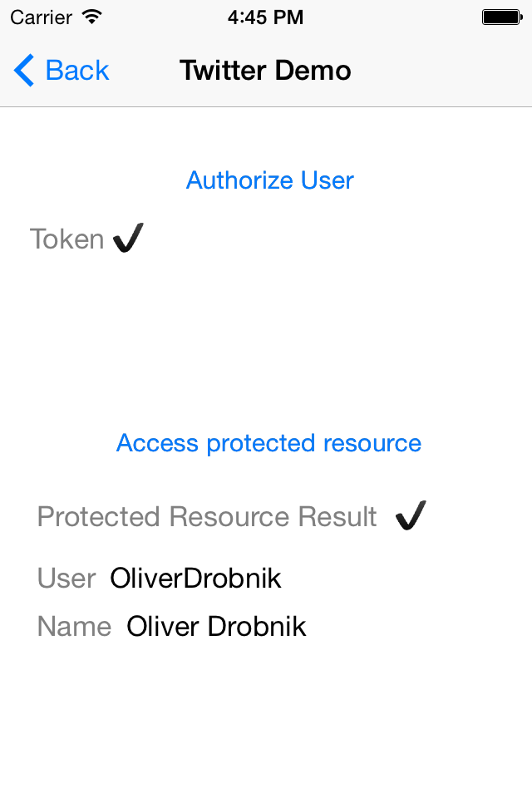Tap the battery indicator icon

click(x=502, y=15)
